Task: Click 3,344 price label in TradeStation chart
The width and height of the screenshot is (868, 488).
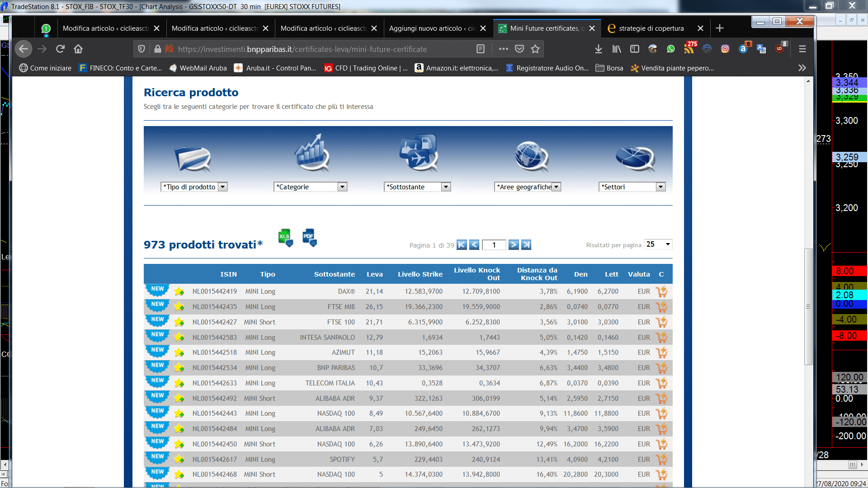Action: (x=849, y=83)
